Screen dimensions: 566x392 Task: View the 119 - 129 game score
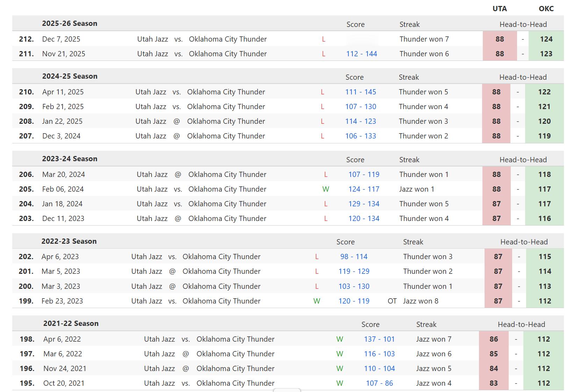coord(354,271)
